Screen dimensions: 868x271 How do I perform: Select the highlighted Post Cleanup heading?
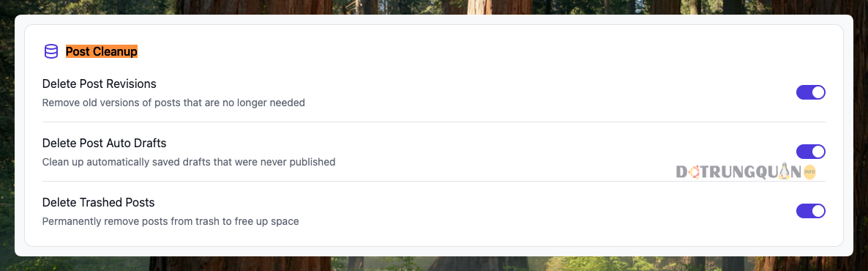tap(101, 51)
